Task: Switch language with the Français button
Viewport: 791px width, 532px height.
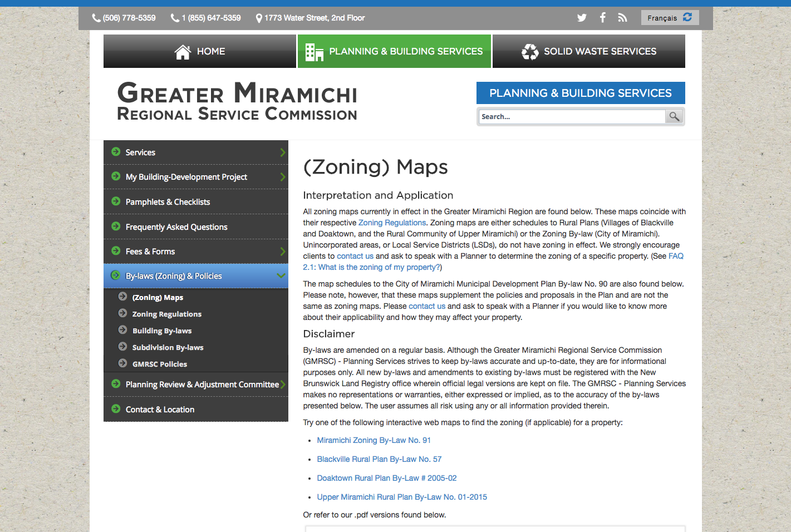Action: 670,18
